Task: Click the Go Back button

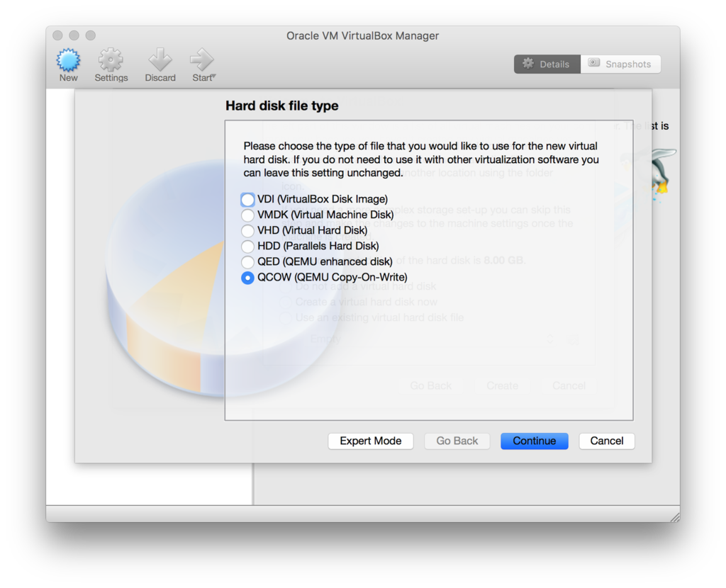Action: 457,441
